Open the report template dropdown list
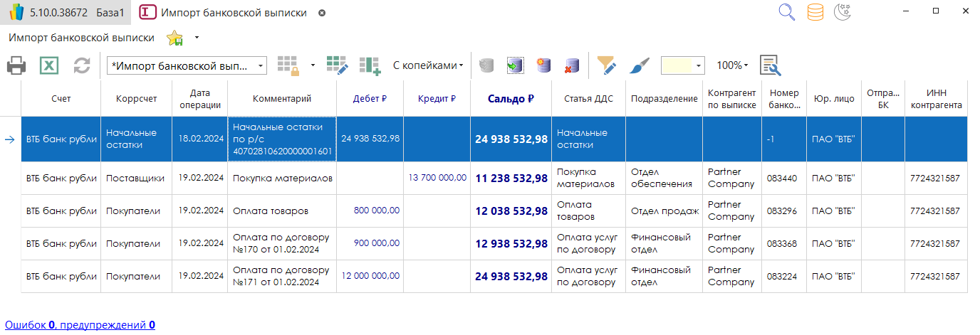The height and width of the screenshot is (335, 980). pyautogui.click(x=261, y=65)
